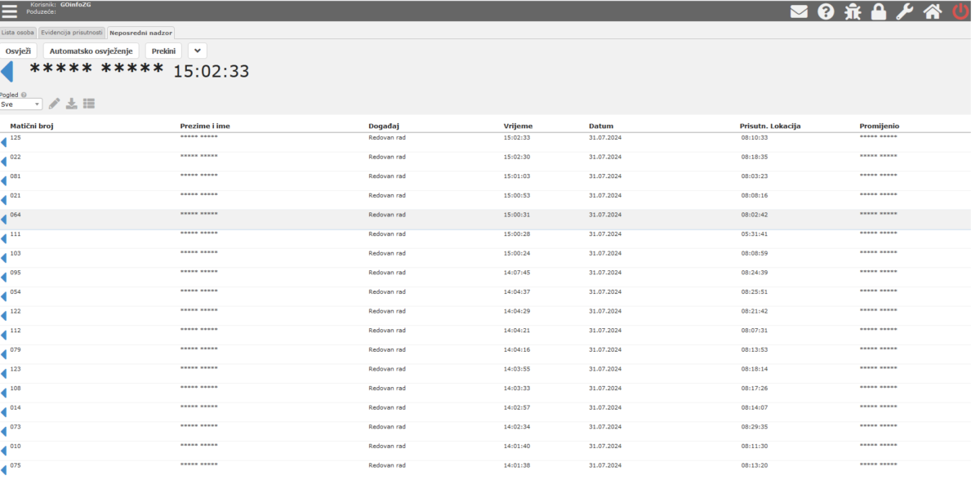Click the bug report icon
Image resolution: width=980 pixels, height=480 pixels.
tap(853, 11)
